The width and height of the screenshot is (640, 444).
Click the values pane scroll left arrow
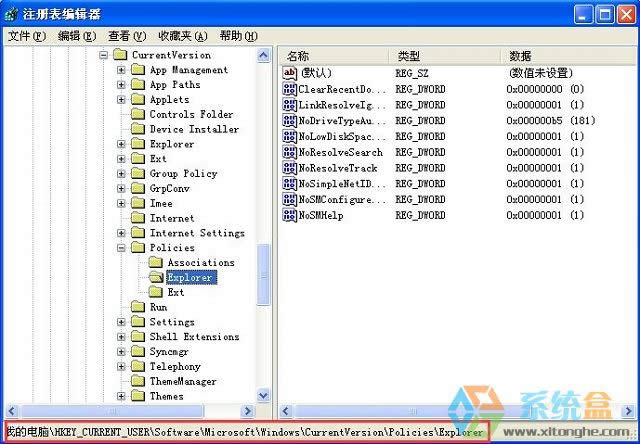pos(287,411)
